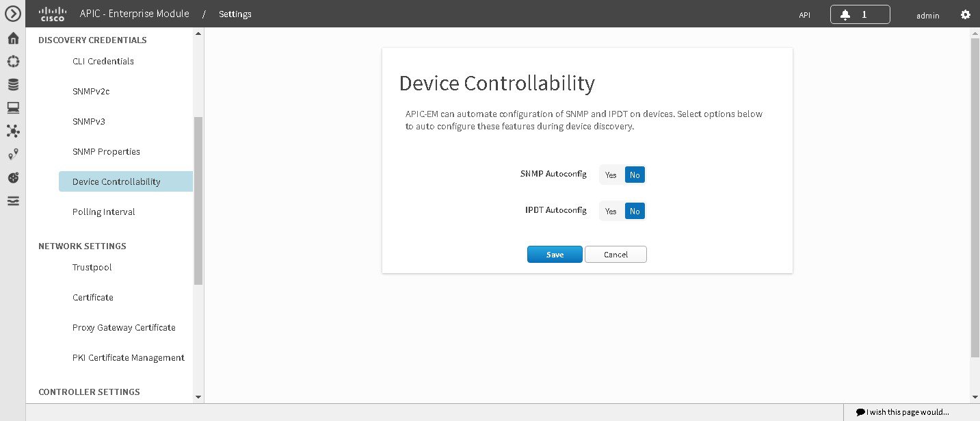Toggle SNMP Autoconfig to No
Image resolution: width=980 pixels, height=421 pixels.
(x=634, y=175)
